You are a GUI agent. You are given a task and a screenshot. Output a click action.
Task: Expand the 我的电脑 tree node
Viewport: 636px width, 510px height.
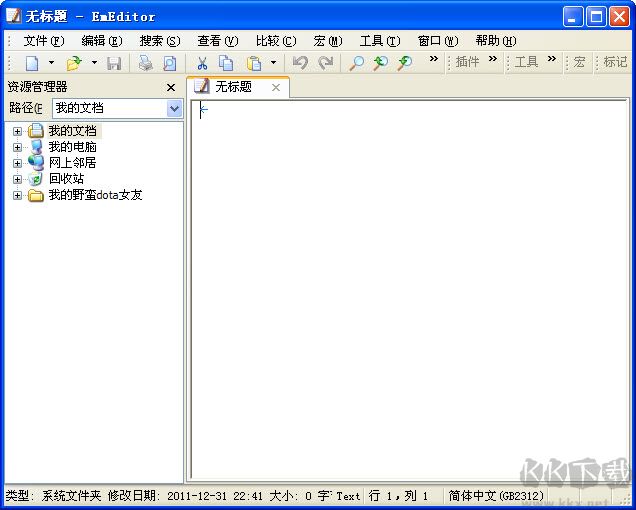(17, 147)
